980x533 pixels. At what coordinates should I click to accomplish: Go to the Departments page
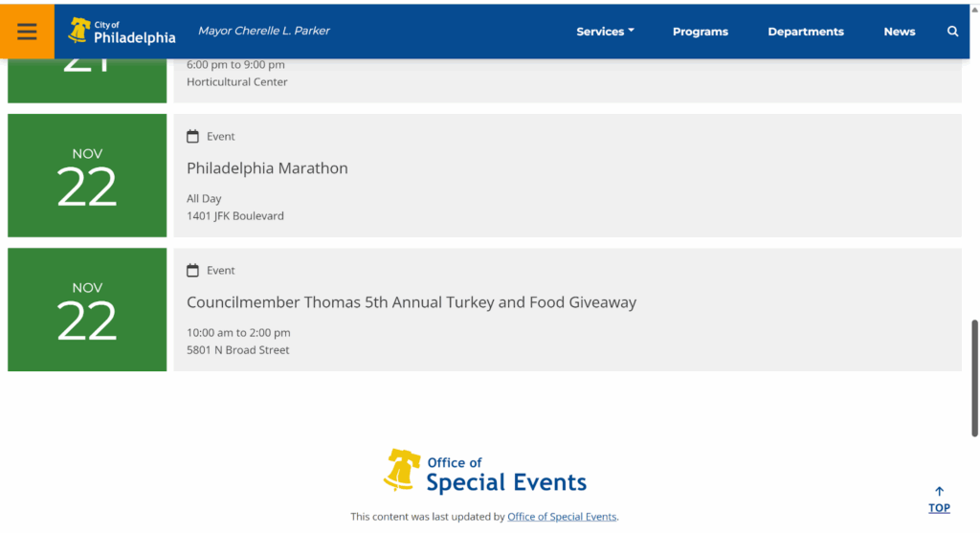pos(805,32)
